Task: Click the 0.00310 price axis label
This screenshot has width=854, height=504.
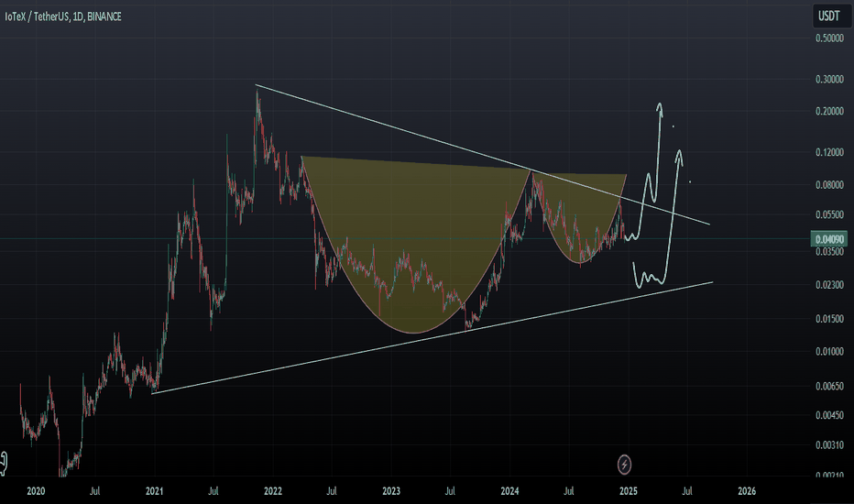Action: point(829,445)
